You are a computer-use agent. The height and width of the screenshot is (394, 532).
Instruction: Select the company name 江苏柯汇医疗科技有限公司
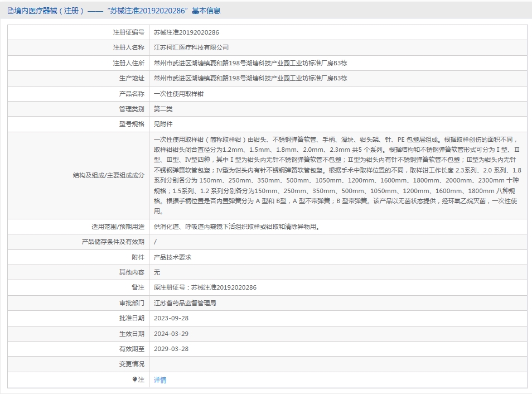click(x=192, y=48)
